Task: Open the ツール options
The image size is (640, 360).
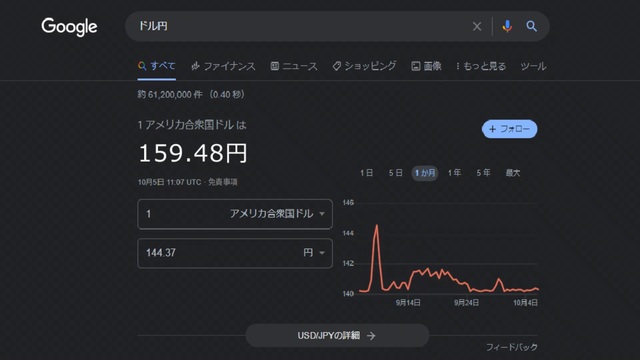Action: point(533,66)
